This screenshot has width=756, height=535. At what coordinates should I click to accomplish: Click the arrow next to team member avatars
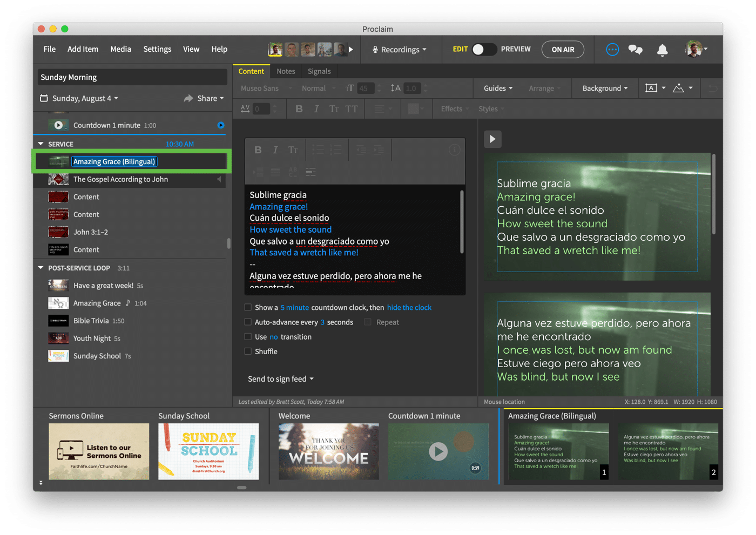351,50
